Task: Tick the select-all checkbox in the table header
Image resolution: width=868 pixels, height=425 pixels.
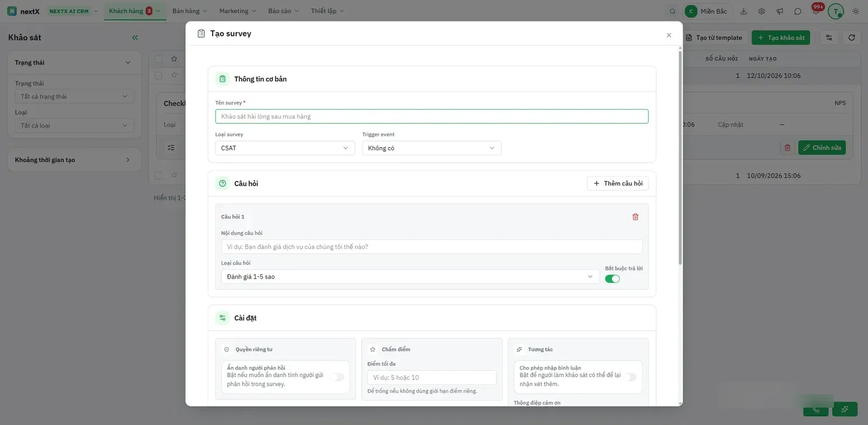Action: click(x=158, y=59)
